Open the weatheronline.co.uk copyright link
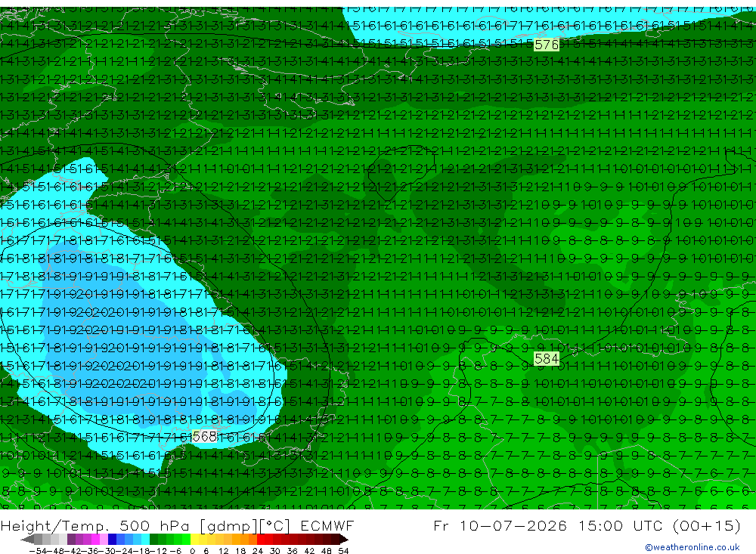The width and height of the screenshot is (756, 554). [x=692, y=547]
